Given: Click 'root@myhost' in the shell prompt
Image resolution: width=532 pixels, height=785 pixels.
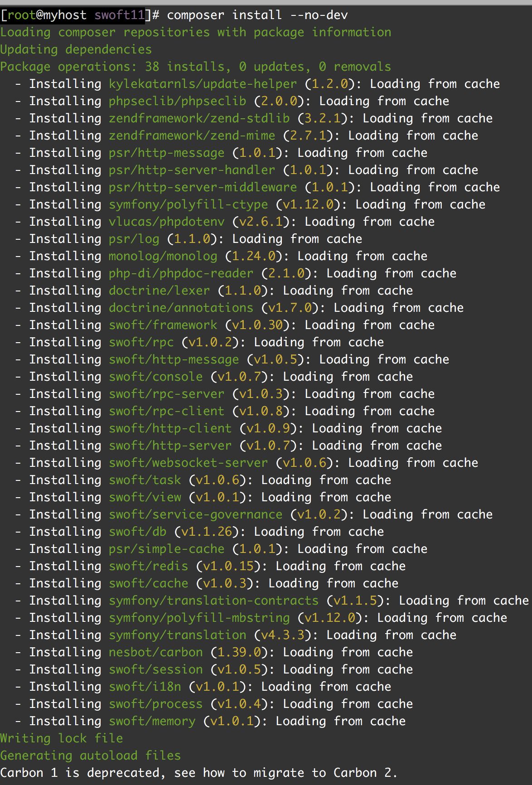Looking at the screenshot, I should [x=47, y=15].
